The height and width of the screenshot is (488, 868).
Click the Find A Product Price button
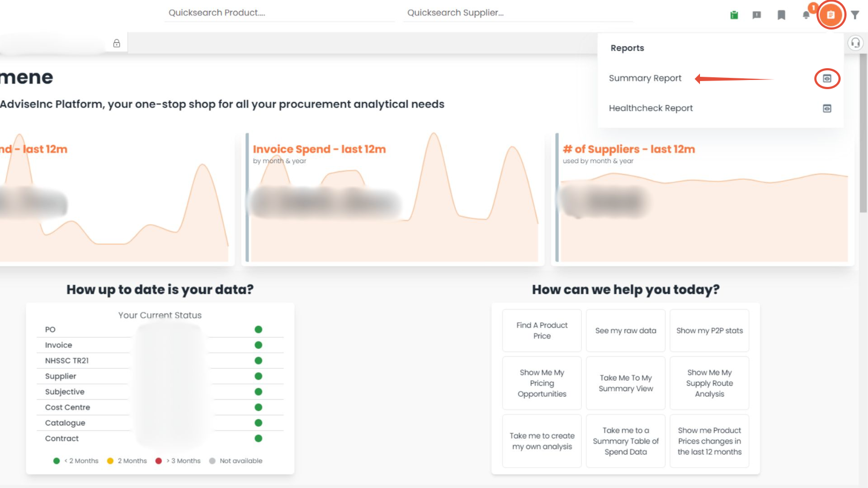point(542,331)
